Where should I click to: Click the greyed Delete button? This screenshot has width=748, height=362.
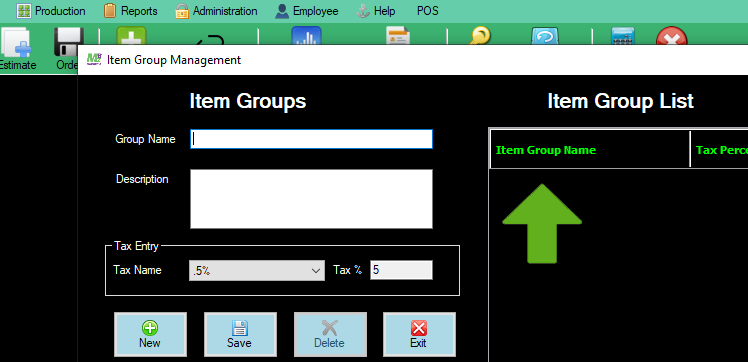[x=330, y=334]
